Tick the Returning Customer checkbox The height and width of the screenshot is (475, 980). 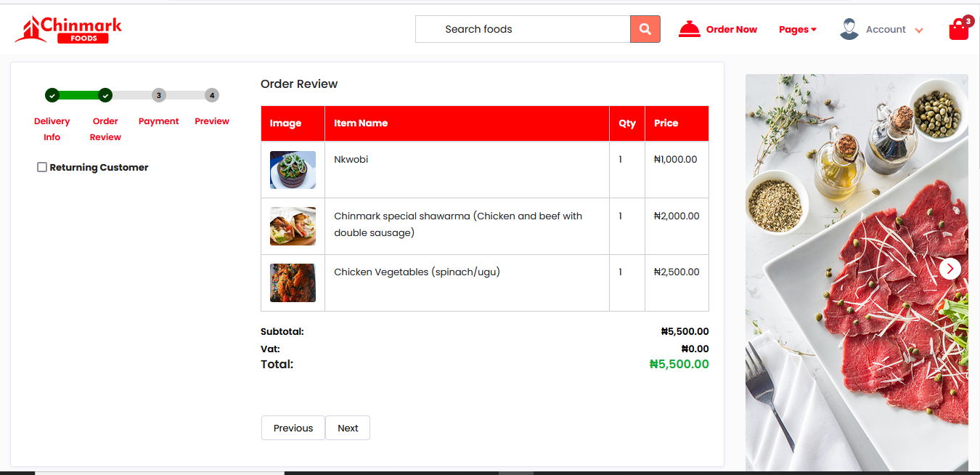point(42,167)
